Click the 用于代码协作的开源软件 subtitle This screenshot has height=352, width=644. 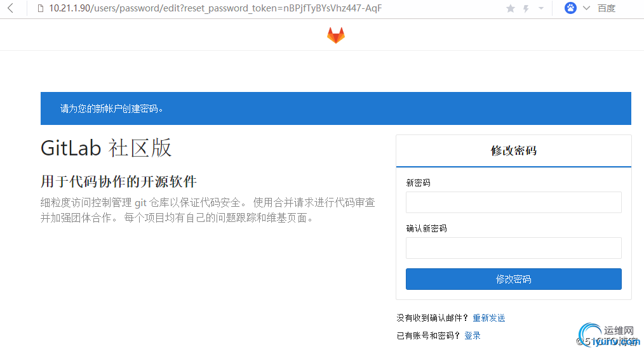(x=119, y=181)
